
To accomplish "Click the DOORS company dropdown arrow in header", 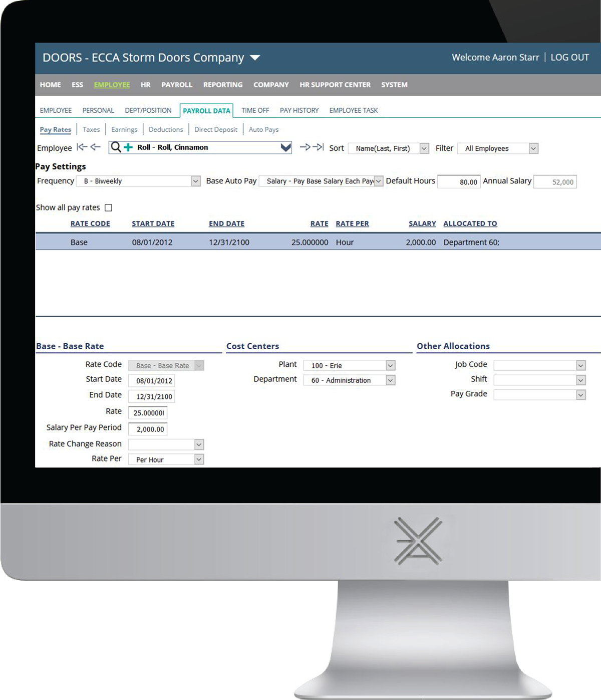I will [254, 58].
